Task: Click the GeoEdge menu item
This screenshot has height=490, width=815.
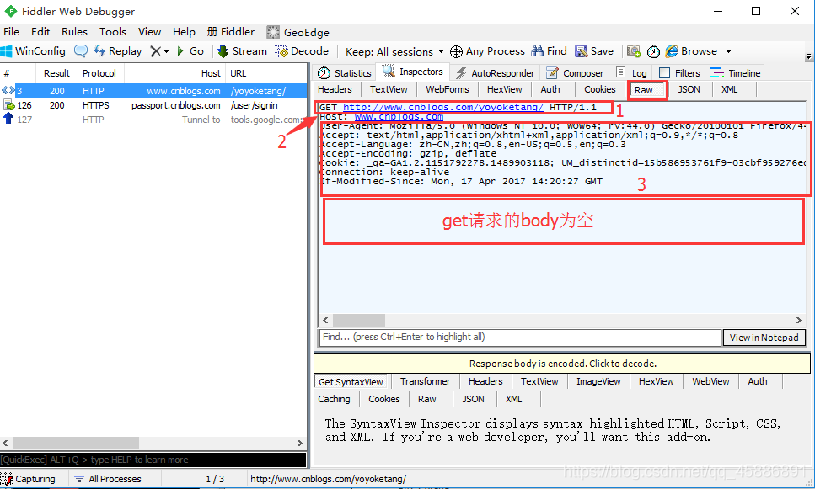Action: point(298,32)
